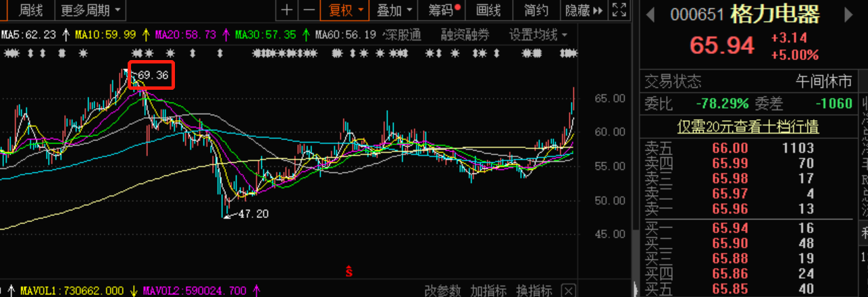Go to next stock with right arrow
This screenshot has height=297, width=868.
[848, 15]
